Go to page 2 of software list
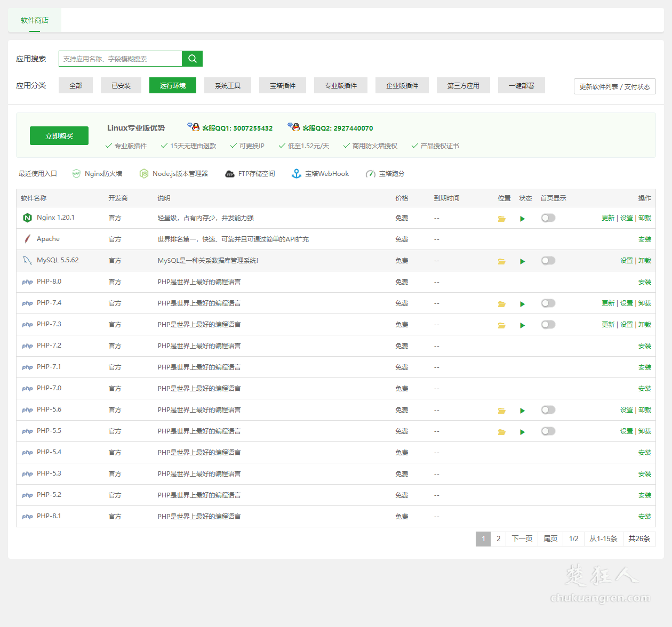 499,538
